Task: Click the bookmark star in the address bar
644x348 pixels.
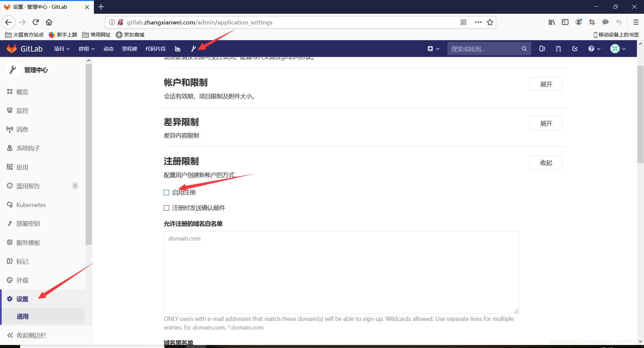Action: point(490,22)
